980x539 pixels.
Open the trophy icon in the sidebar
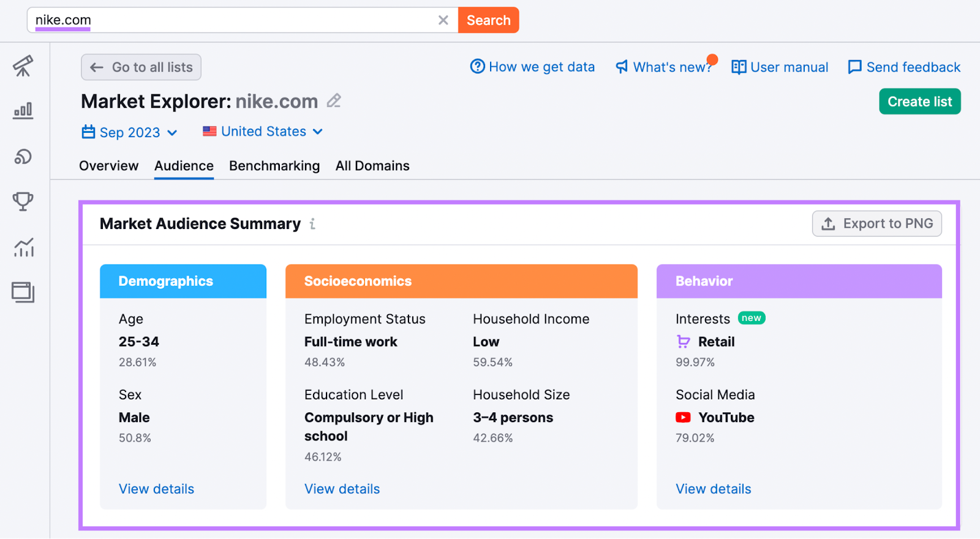23,202
